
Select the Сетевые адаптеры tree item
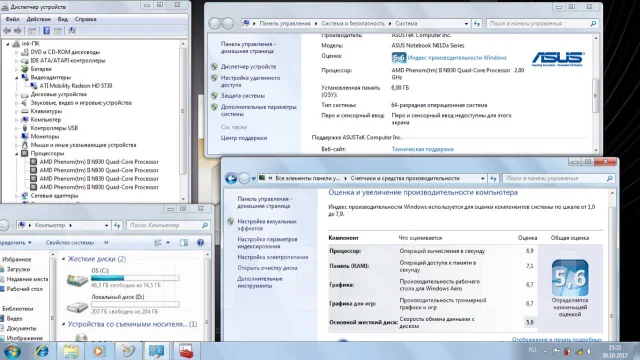coord(54,196)
